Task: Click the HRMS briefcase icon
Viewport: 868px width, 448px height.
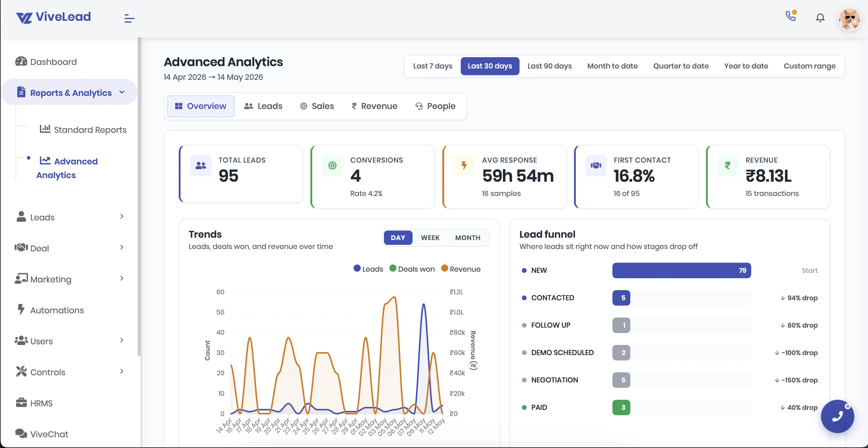Action: click(21, 402)
